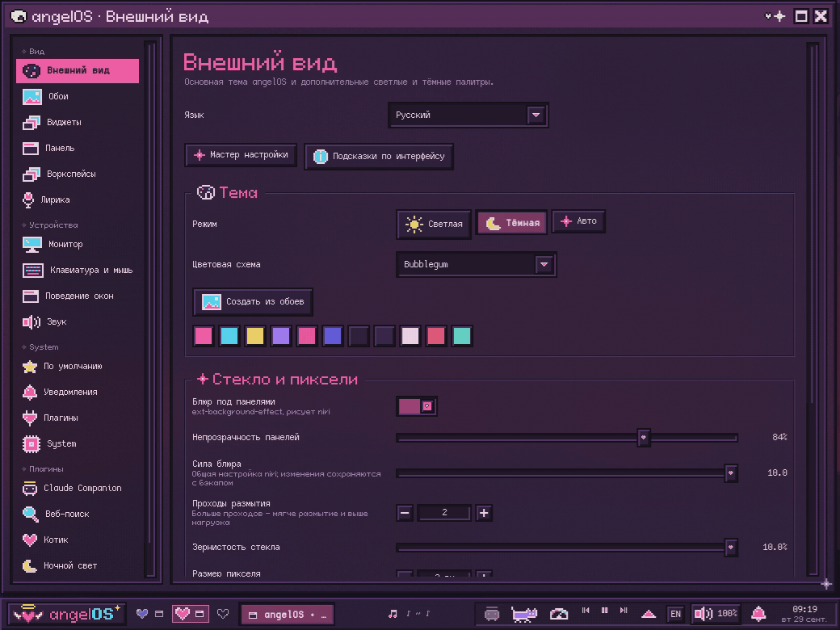
Task: Click Подсказки по интерфейсу button
Action: click(x=379, y=157)
